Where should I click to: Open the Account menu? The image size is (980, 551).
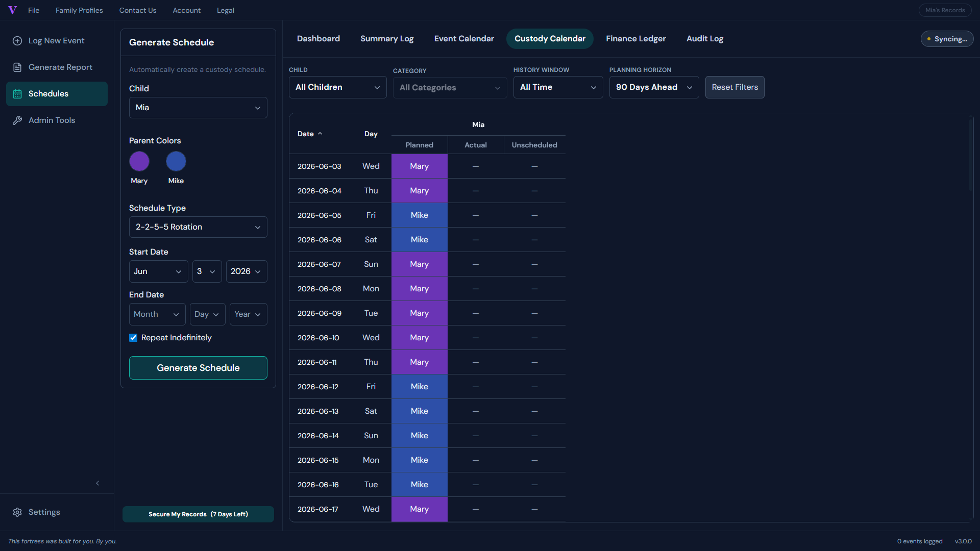(186, 10)
